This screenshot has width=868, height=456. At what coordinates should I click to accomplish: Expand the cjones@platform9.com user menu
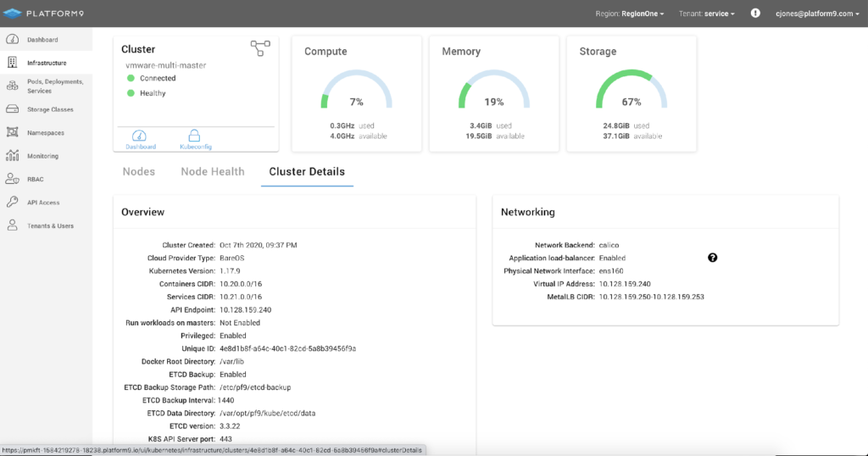pyautogui.click(x=817, y=14)
